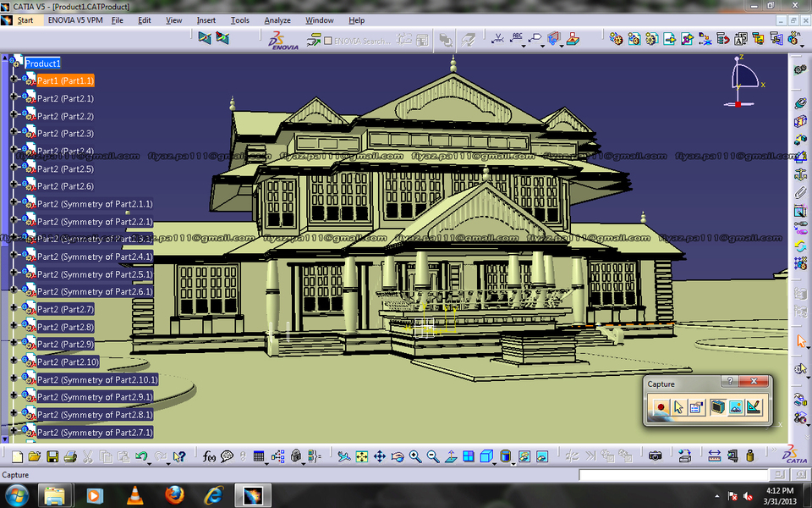The image size is (812, 508).
Task: Click the Capture dialog Help button
Action: point(729,382)
